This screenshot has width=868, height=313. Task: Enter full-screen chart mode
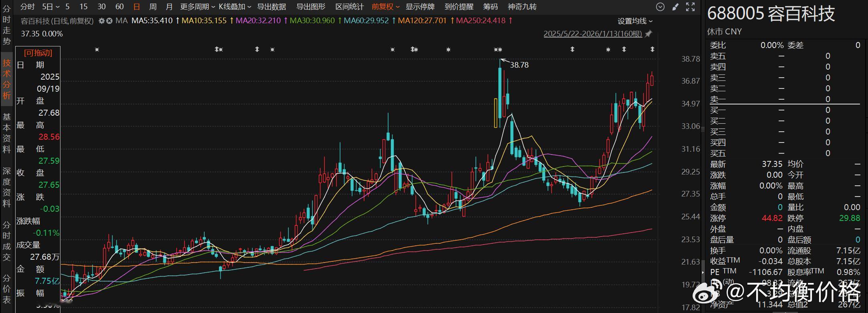(x=690, y=7)
